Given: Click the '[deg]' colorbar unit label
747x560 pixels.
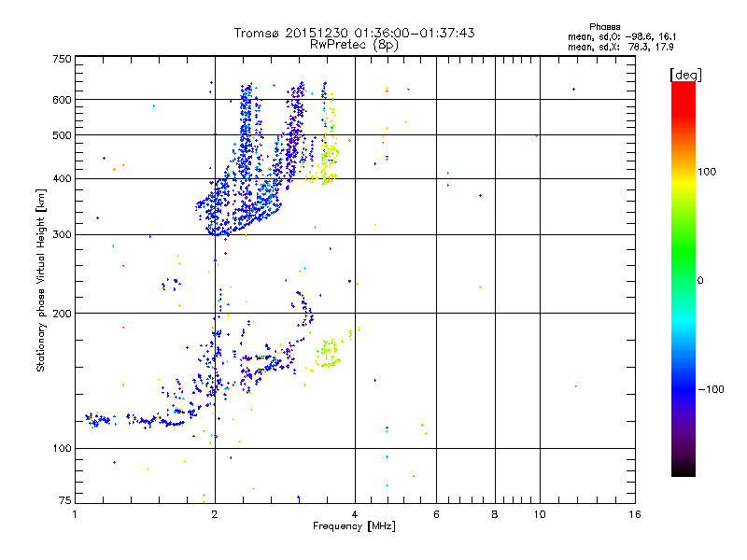Looking at the screenshot, I should click(685, 75).
